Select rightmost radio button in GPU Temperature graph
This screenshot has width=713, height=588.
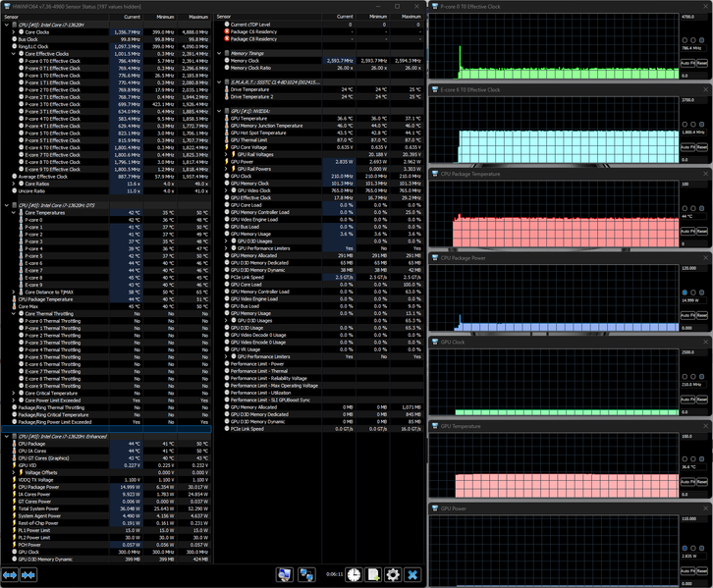[x=701, y=459]
